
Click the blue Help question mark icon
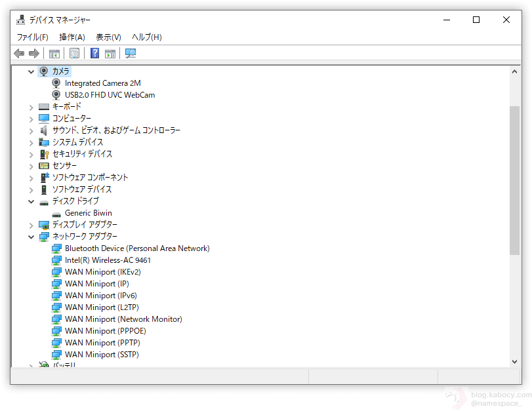tap(94, 53)
